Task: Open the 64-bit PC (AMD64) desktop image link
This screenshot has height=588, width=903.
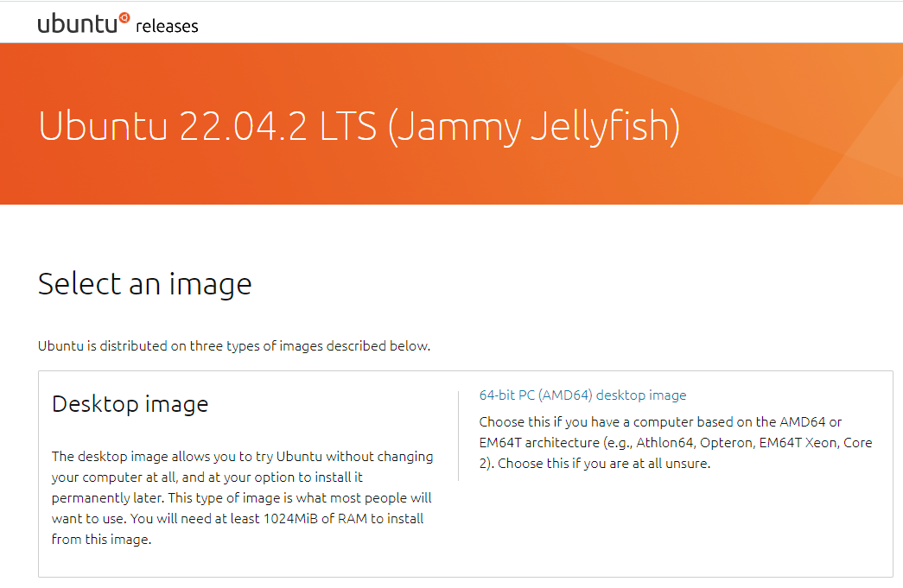Action: (582, 395)
